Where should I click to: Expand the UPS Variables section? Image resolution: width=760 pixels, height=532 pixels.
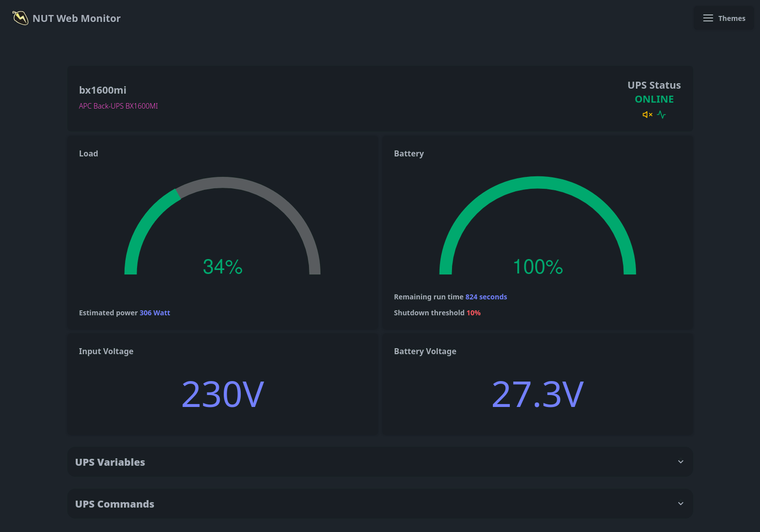[x=380, y=462]
